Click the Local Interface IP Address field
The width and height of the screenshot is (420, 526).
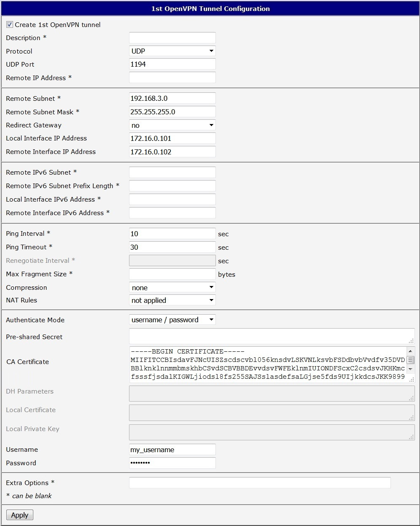point(172,138)
